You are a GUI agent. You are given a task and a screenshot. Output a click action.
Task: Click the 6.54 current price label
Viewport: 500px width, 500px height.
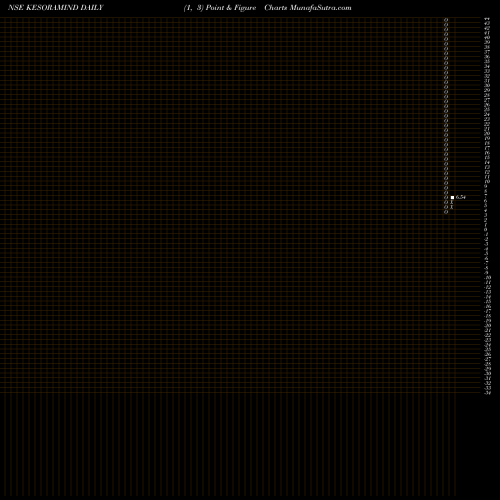coord(461,197)
